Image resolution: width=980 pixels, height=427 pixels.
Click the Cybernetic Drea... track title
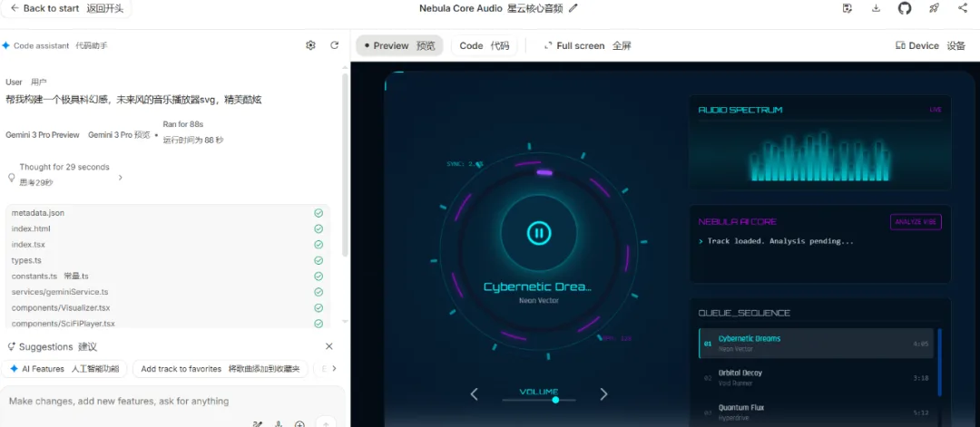coord(537,287)
